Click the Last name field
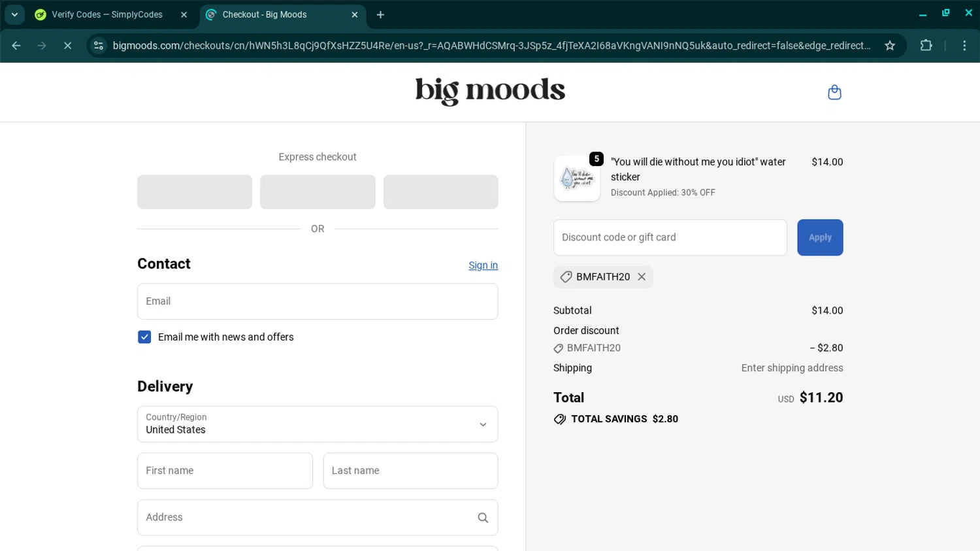The height and width of the screenshot is (551, 980). [x=410, y=471]
